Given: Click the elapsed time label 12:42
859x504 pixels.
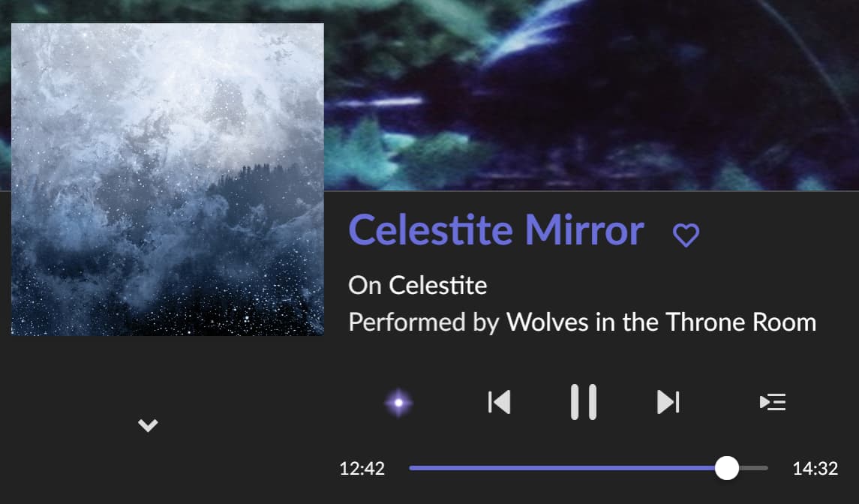Looking at the screenshot, I should point(362,469).
